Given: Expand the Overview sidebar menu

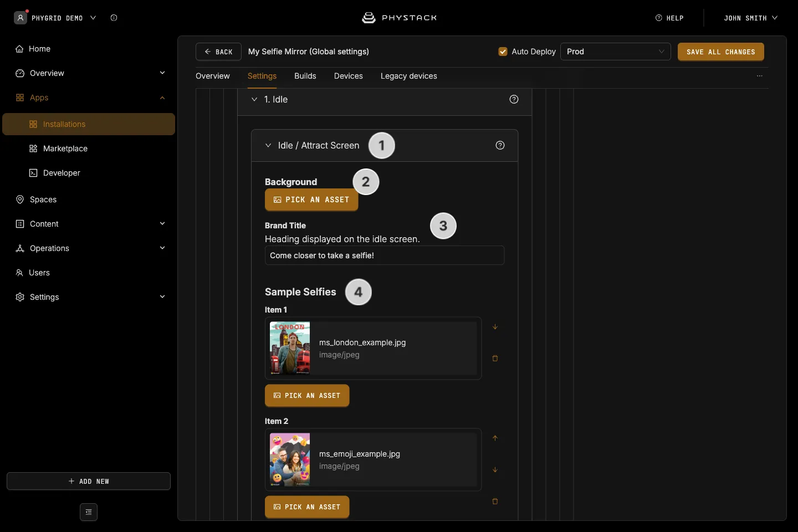Looking at the screenshot, I should tap(162, 73).
